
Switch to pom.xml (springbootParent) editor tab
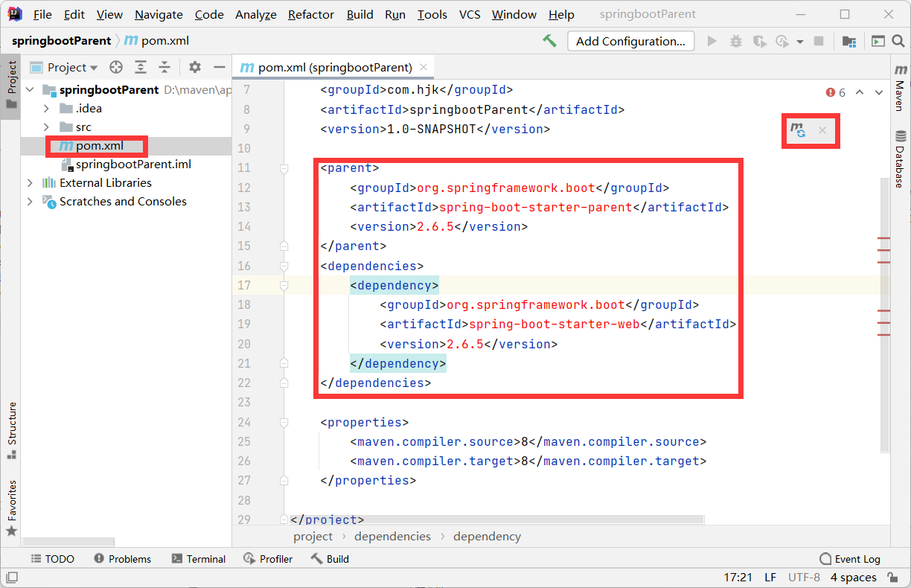coord(335,67)
